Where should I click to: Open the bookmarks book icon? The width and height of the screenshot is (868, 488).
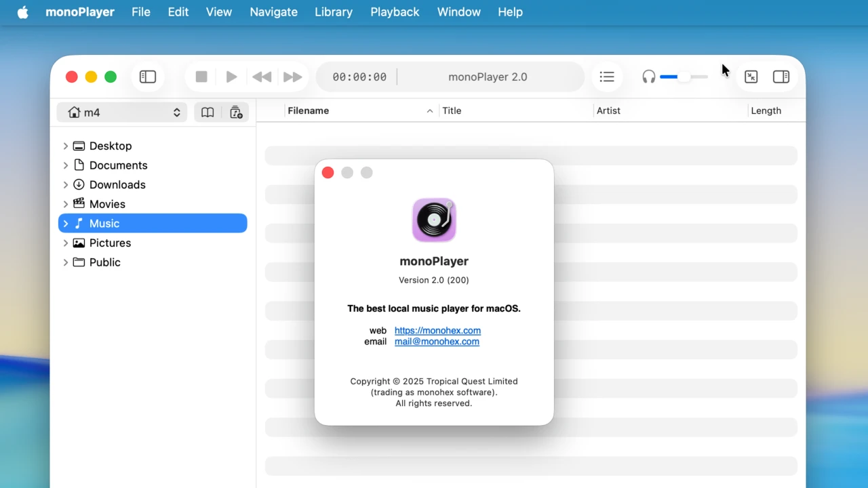coord(208,113)
